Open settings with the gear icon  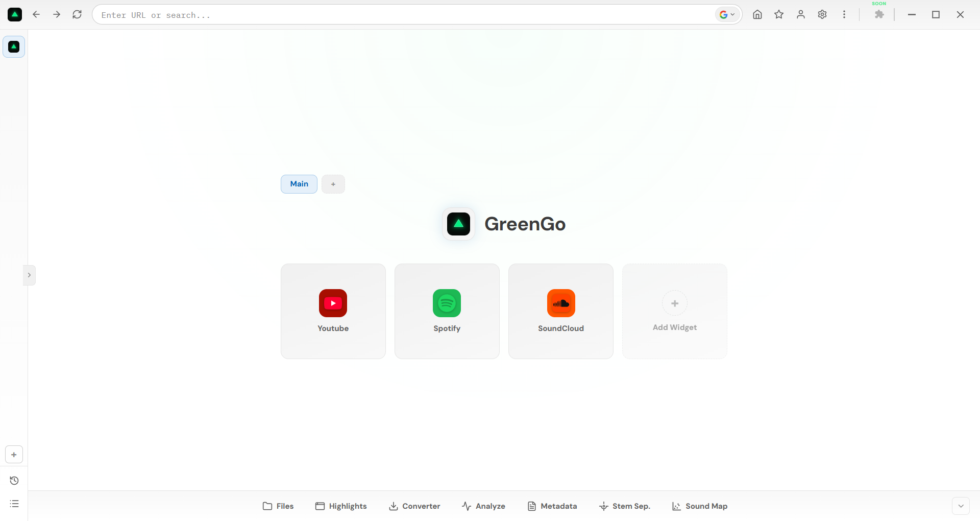point(822,14)
